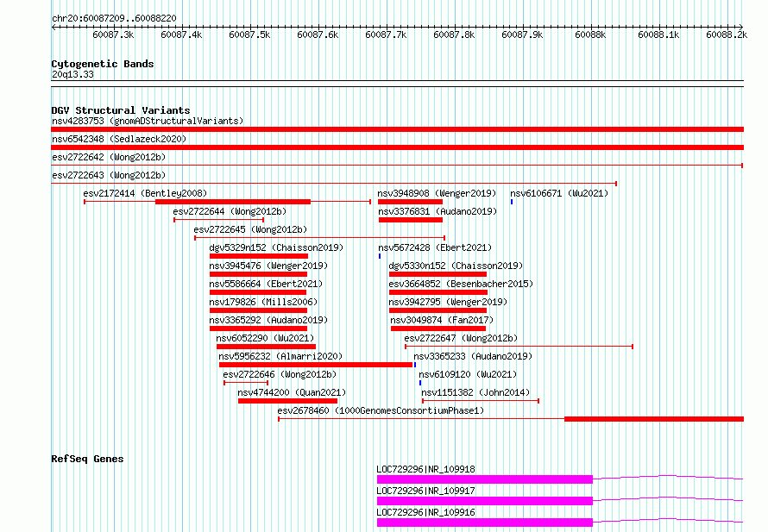Click the RefSeq Genes track title
The width and height of the screenshot is (768, 532).
pos(87,459)
